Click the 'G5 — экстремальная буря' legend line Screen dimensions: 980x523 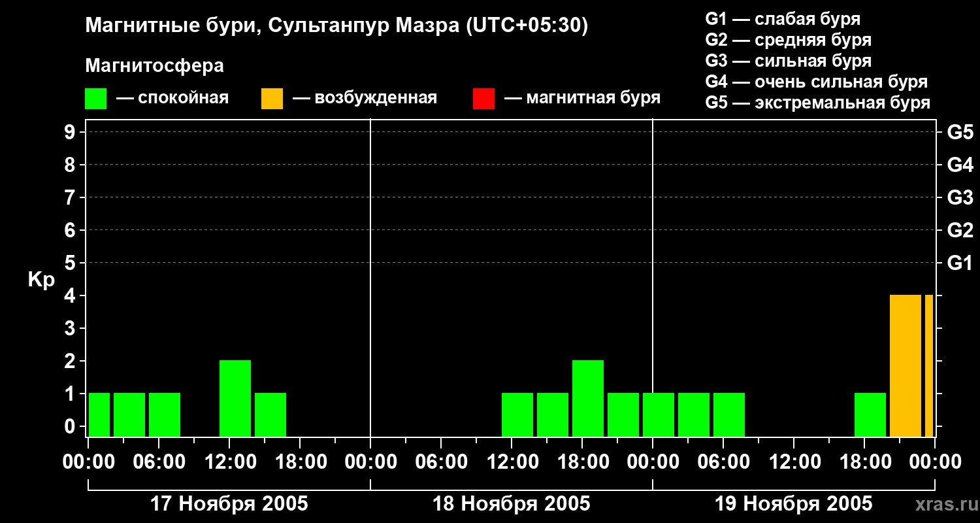[x=818, y=103]
